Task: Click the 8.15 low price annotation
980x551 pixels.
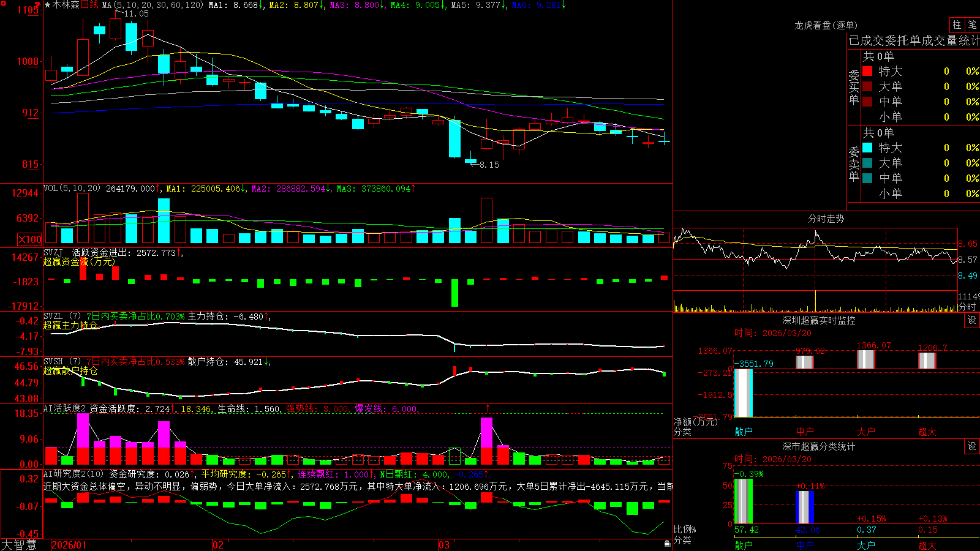Action: coord(489,165)
